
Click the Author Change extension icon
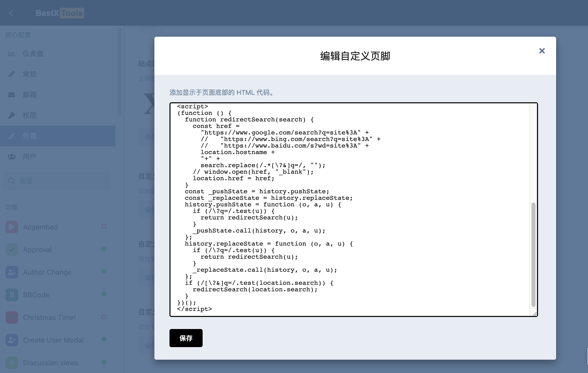(x=12, y=272)
